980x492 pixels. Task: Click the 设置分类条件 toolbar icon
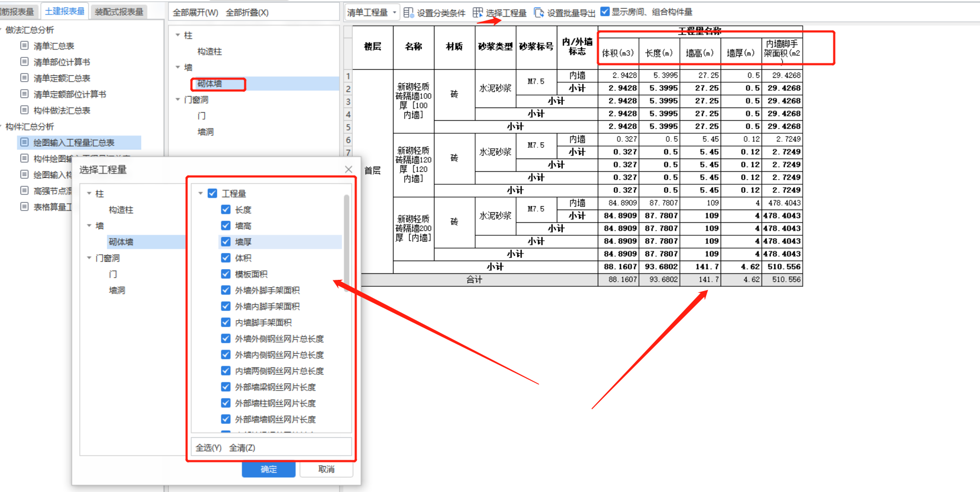(409, 12)
